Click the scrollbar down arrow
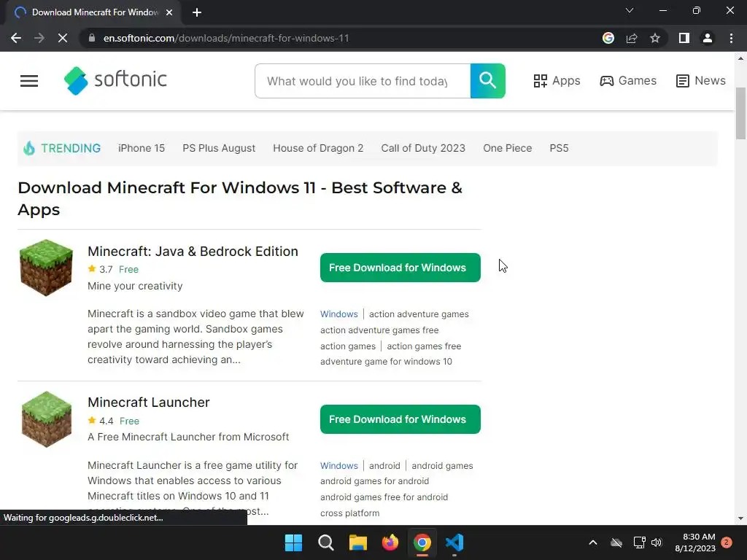The height and width of the screenshot is (560, 747). coord(740,518)
